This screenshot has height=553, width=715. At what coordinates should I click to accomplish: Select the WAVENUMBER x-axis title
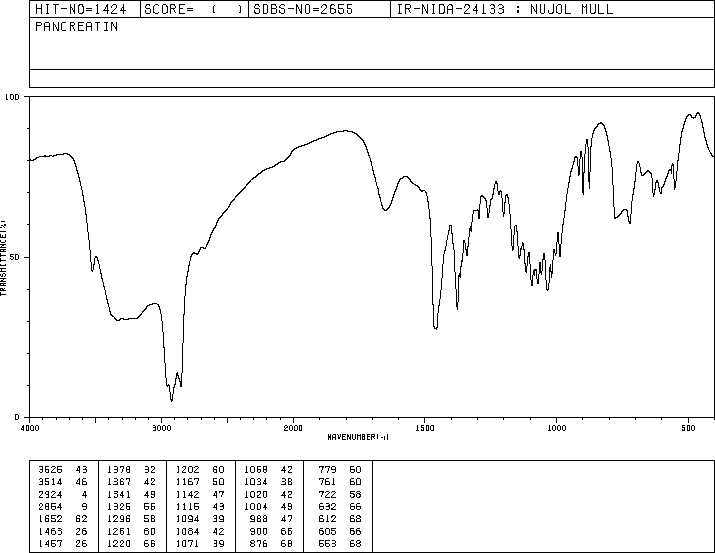(x=358, y=437)
